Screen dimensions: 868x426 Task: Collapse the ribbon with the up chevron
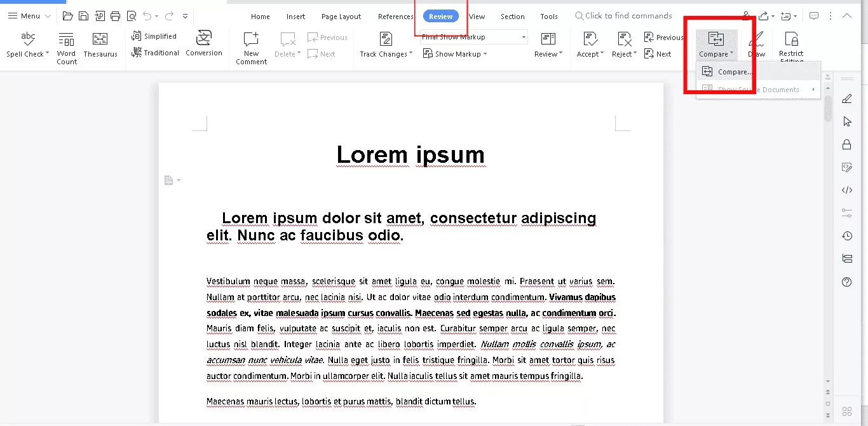(847, 16)
